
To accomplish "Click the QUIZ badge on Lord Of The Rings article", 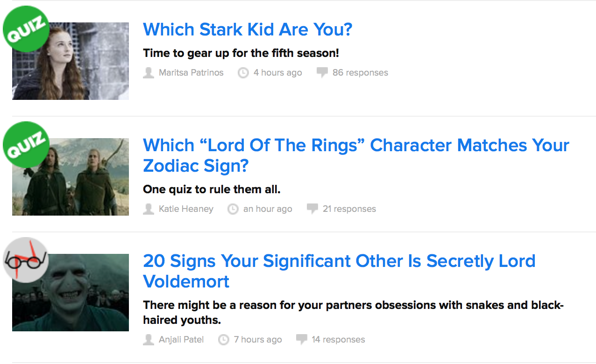I will tap(26, 144).
